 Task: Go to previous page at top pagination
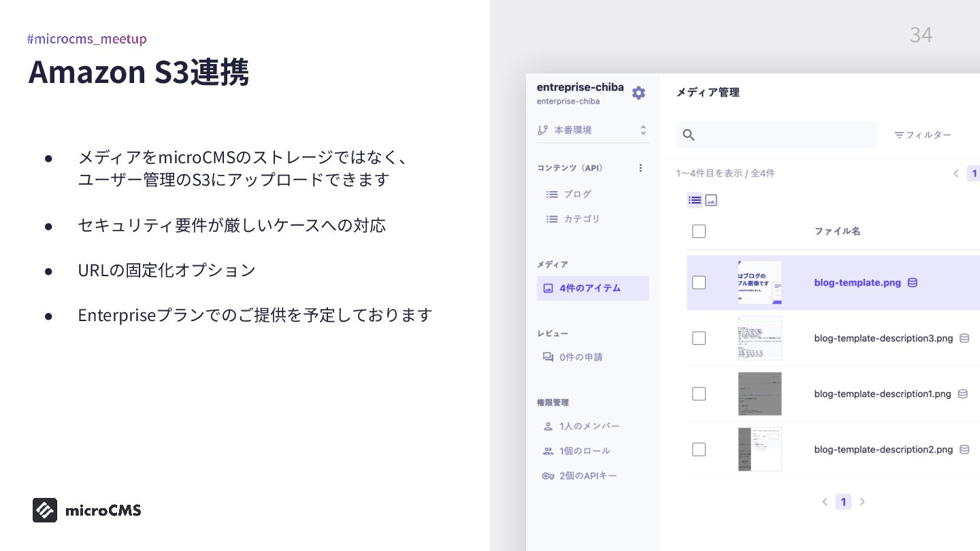coord(956,173)
